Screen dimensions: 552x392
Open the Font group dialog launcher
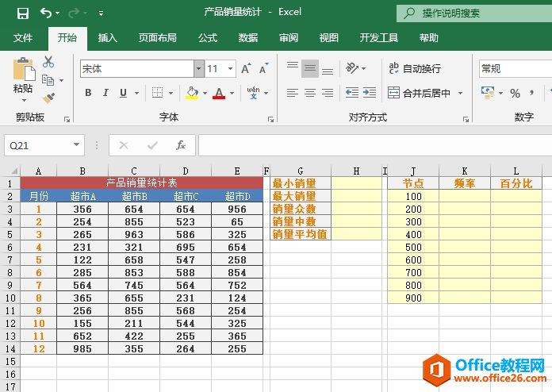[270, 120]
